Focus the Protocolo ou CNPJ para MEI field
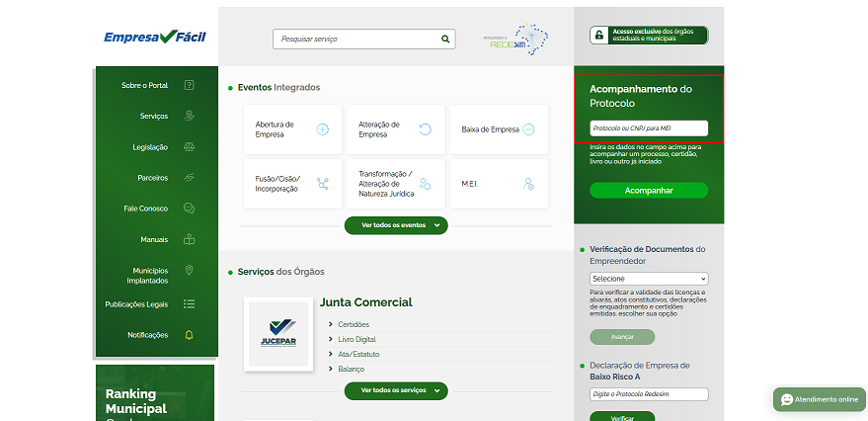This screenshot has width=868, height=421. [649, 127]
